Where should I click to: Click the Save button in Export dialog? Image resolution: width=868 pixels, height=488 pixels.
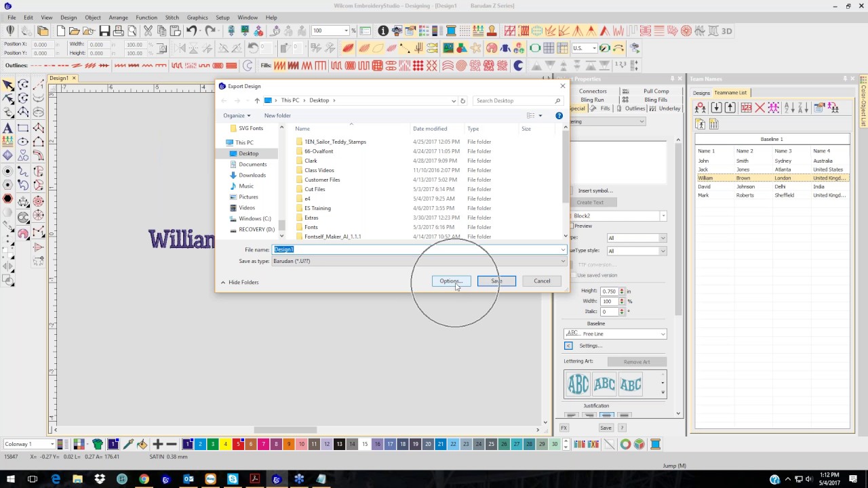point(496,281)
